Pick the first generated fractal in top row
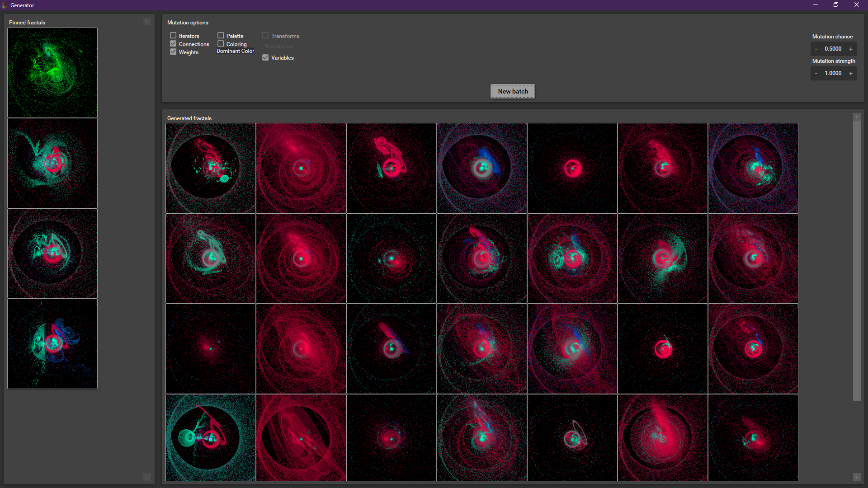Image resolution: width=868 pixels, height=488 pixels. [211, 168]
